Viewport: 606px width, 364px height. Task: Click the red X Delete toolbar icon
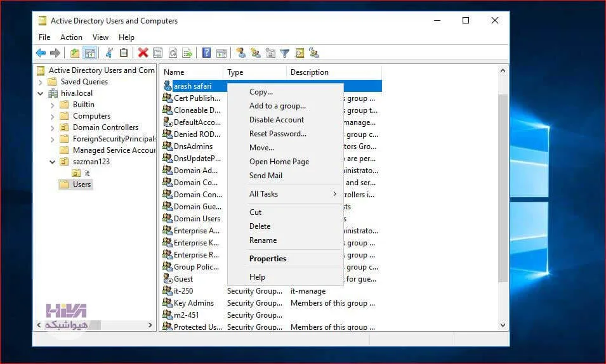click(143, 53)
